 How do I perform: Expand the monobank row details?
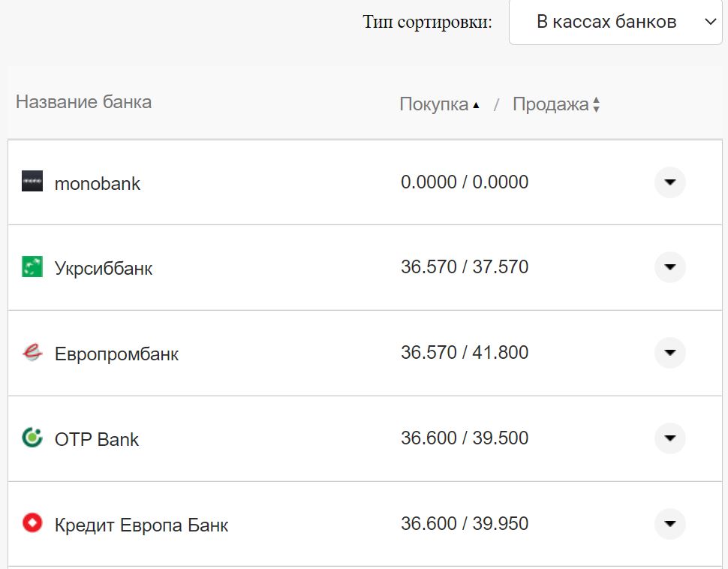pyautogui.click(x=669, y=182)
